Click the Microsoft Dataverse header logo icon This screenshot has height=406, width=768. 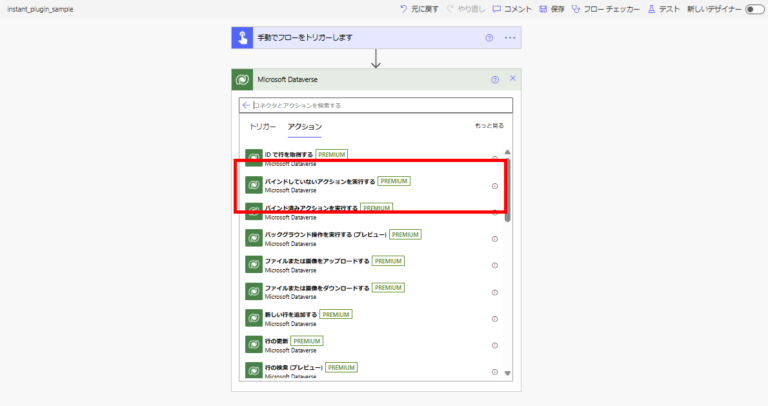click(x=242, y=79)
